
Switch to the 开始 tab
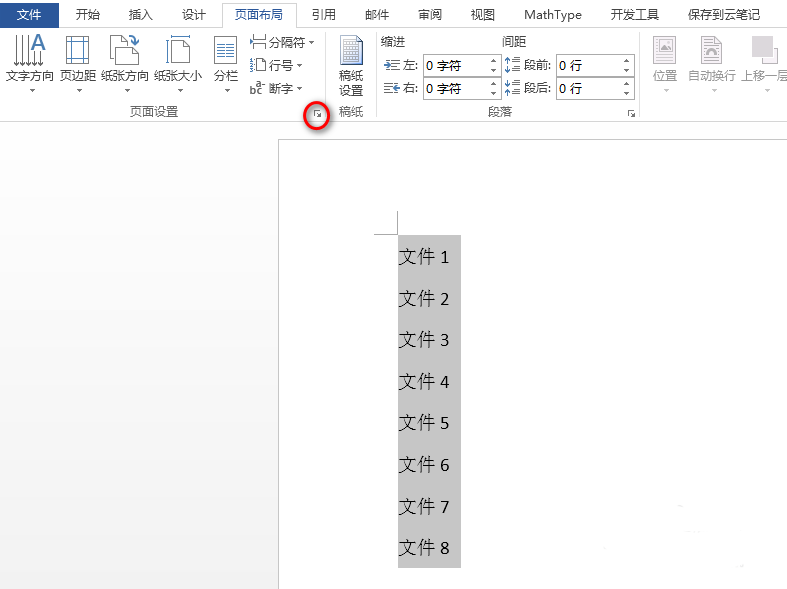(x=87, y=15)
